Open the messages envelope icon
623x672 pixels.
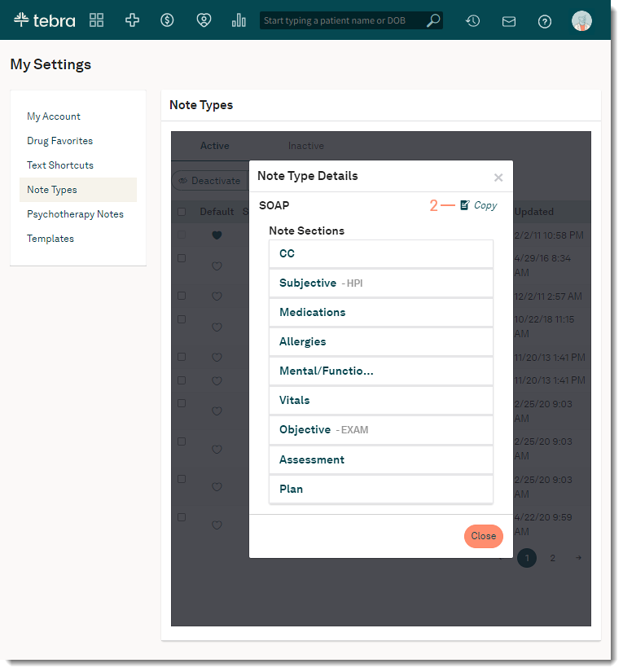(509, 21)
